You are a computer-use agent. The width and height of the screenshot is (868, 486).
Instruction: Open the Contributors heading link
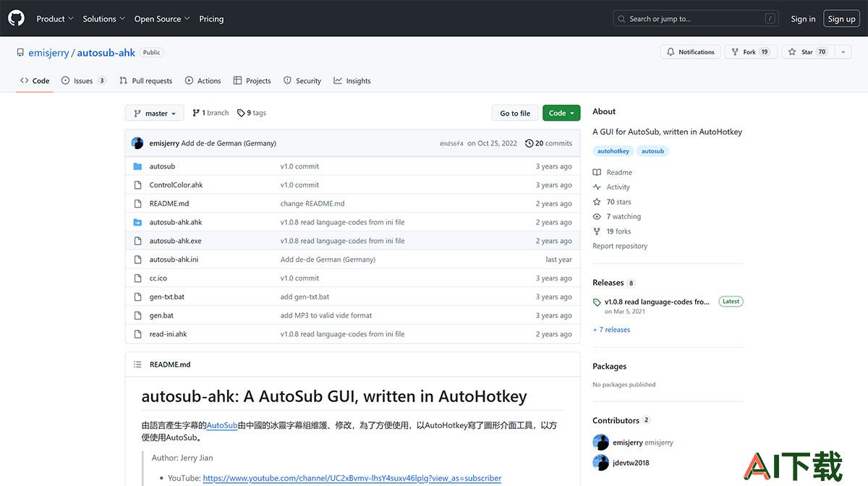616,420
